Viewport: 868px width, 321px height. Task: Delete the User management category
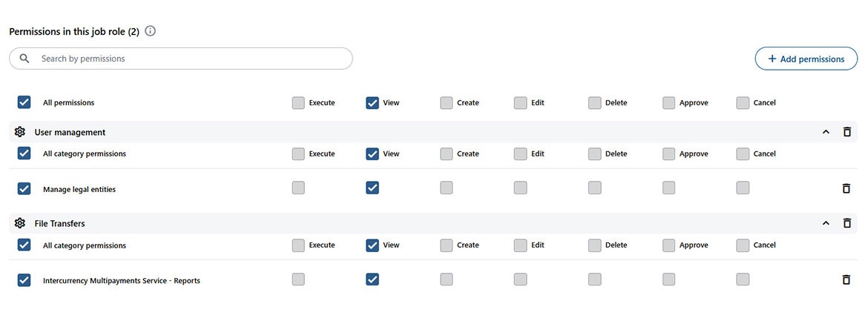click(x=846, y=132)
